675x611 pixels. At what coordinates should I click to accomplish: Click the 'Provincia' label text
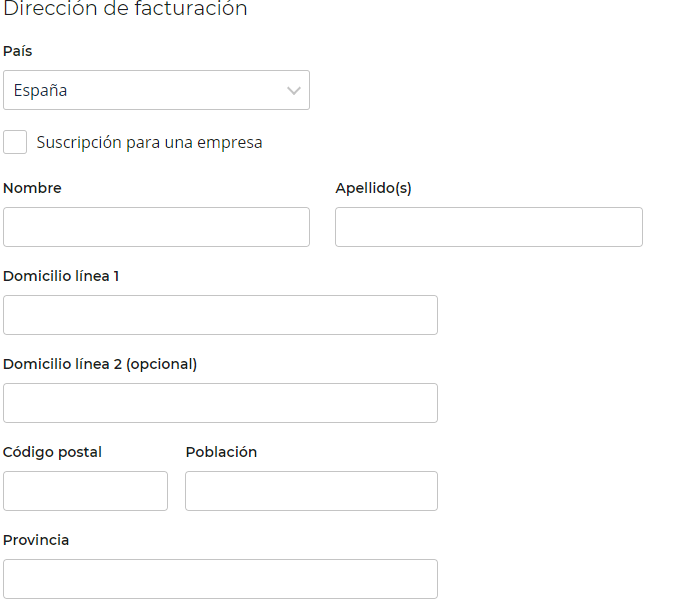tap(36, 540)
